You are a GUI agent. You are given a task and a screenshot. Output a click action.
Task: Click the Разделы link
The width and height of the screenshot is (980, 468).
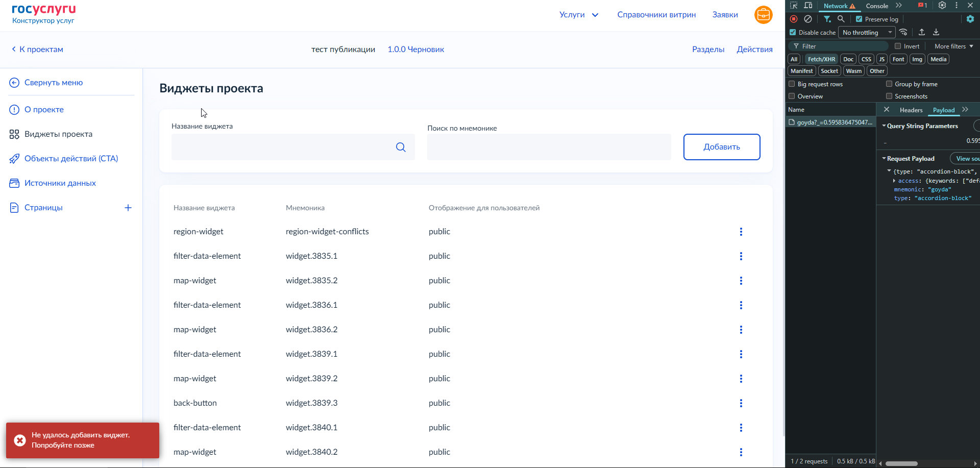click(x=708, y=50)
